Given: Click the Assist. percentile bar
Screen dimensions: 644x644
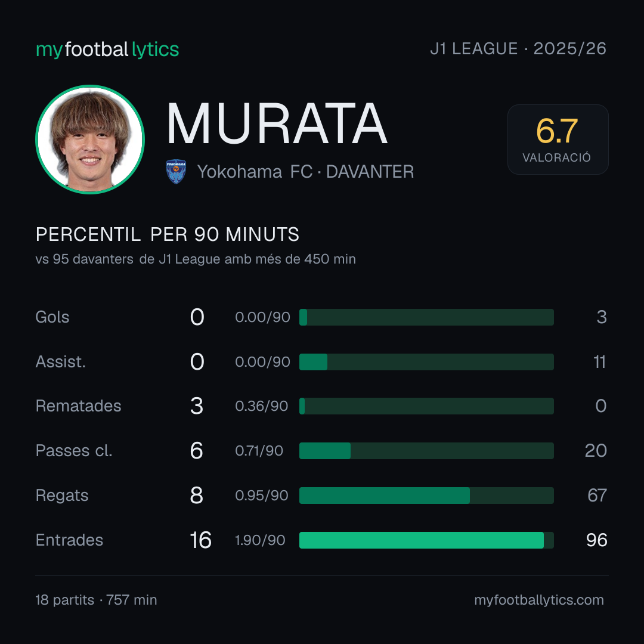Looking at the screenshot, I should coord(426,362).
